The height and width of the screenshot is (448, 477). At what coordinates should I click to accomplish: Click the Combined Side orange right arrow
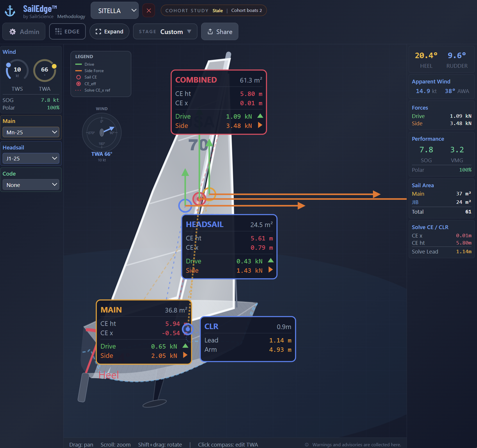point(260,125)
